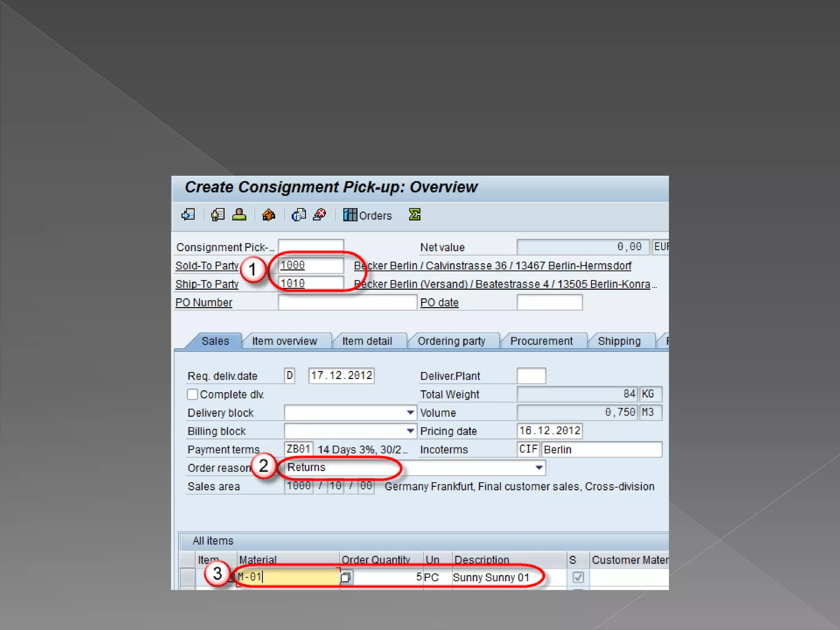Click the orange propose items icon
This screenshot has height=630, width=840.
[x=269, y=215]
